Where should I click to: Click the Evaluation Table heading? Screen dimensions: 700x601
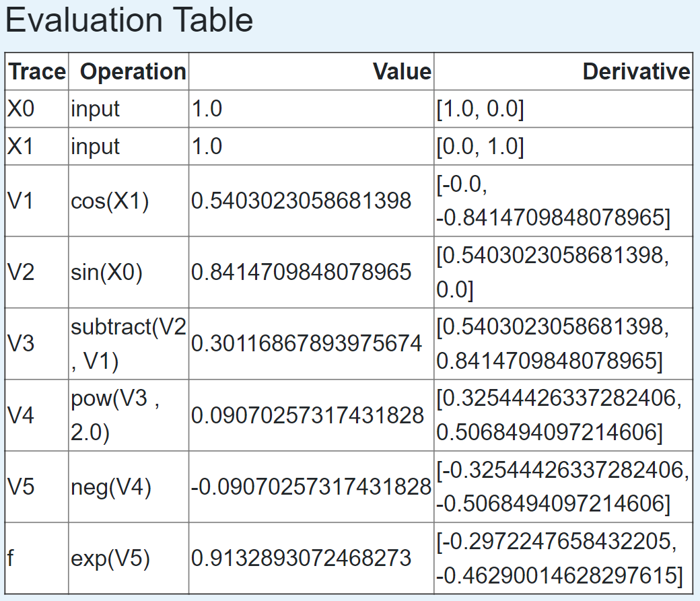(129, 21)
